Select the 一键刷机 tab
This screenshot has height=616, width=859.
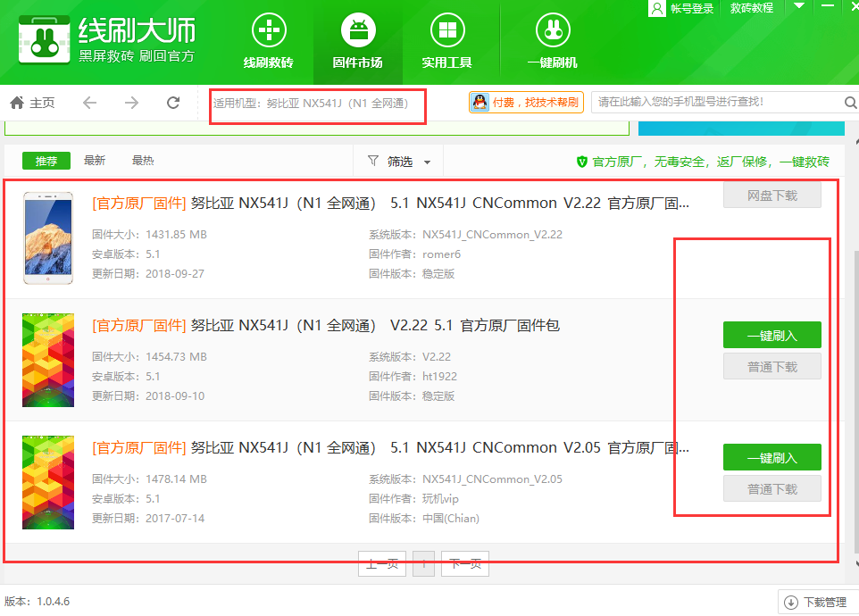pyautogui.click(x=552, y=42)
